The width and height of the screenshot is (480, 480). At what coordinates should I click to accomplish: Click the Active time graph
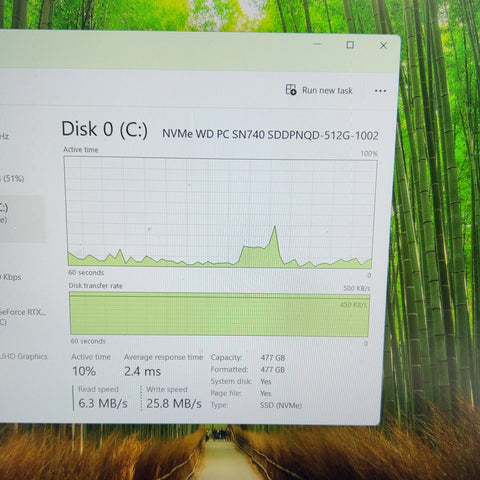[x=220, y=212]
